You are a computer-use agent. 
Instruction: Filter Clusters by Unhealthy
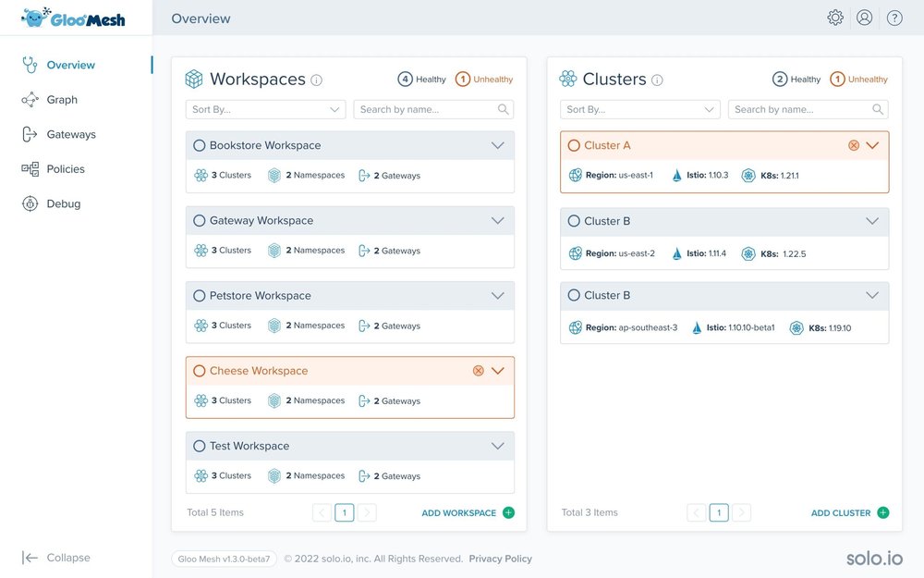858,79
